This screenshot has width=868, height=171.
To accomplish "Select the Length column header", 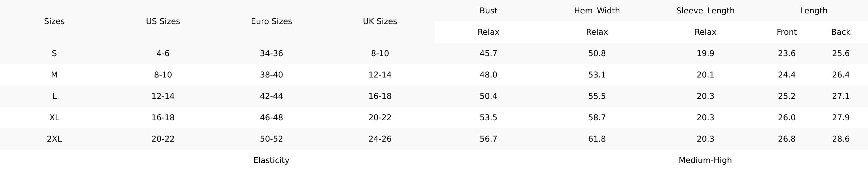I will coord(813,11).
